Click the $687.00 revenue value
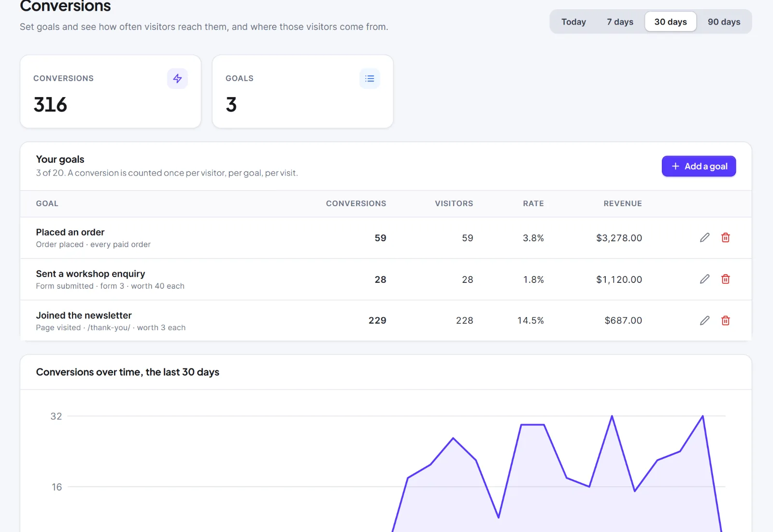Viewport: 773px width, 532px height. tap(623, 321)
